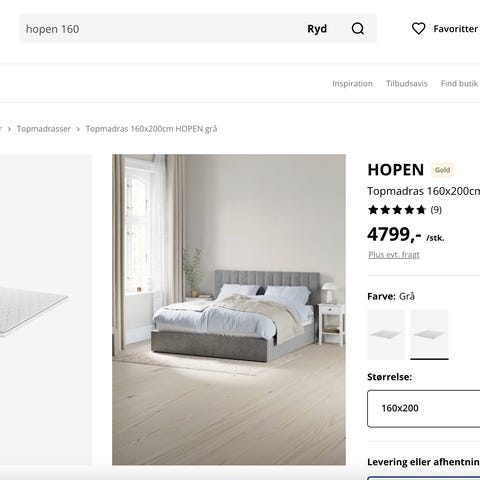Go to Find butik

pos(459,83)
